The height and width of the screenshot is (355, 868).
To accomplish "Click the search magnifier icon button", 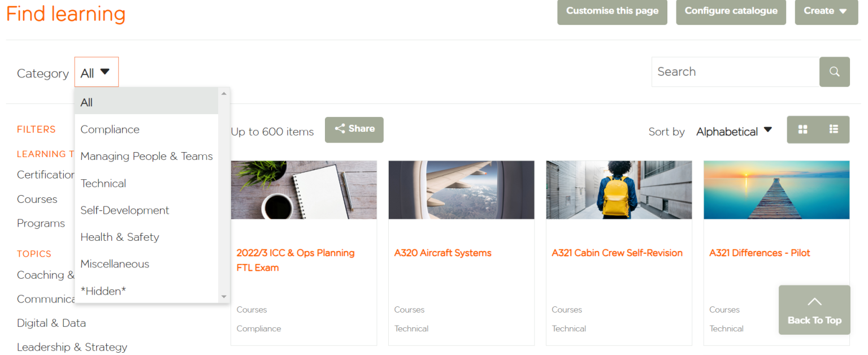I will [x=834, y=72].
